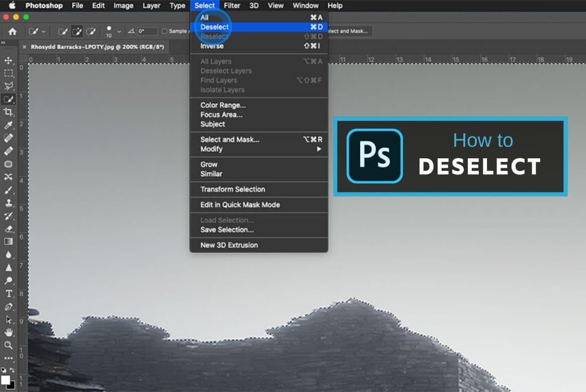586x392 pixels.
Task: Open Color Range from Select menu
Action: click(x=259, y=105)
